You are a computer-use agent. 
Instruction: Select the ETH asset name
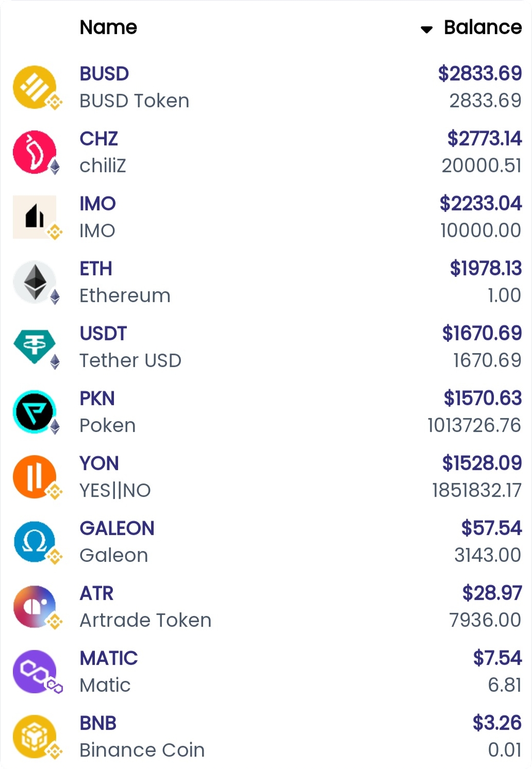coord(95,269)
